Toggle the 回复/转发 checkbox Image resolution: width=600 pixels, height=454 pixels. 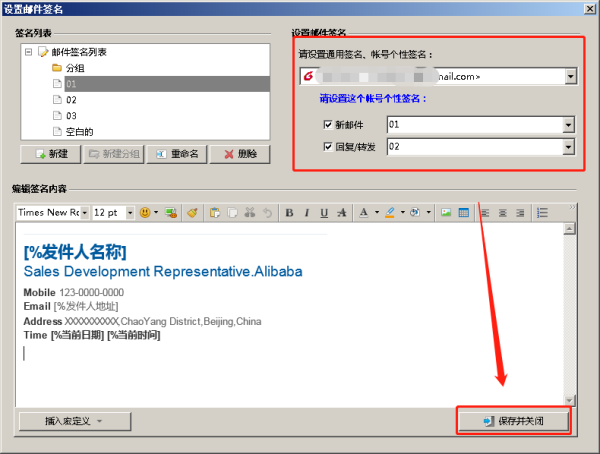(x=328, y=147)
